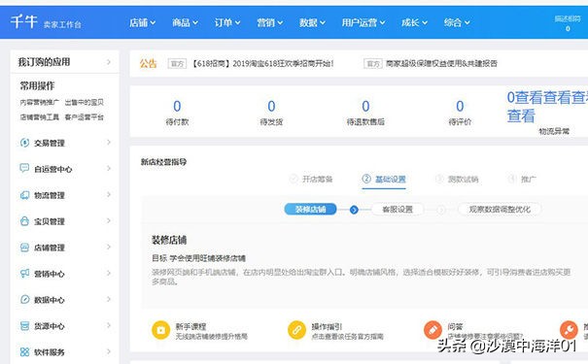Screen dimensions: 588x364
Task: Click the 物流管理 icon
Action: point(24,195)
